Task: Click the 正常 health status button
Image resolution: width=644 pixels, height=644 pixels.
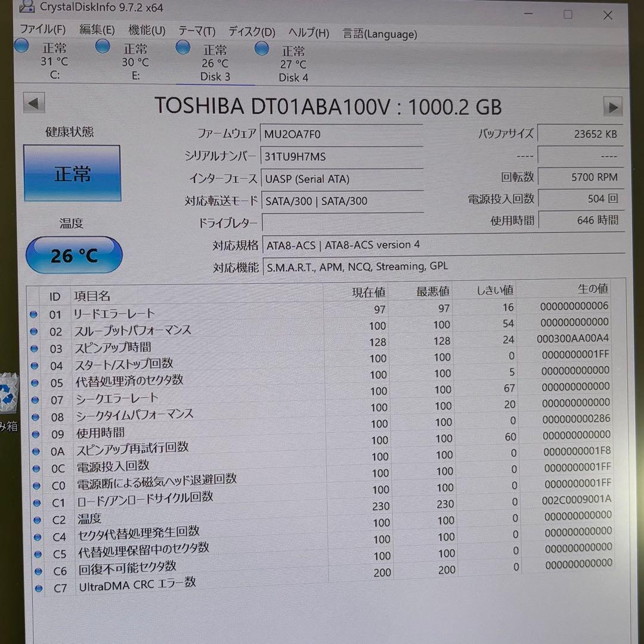Action: [x=72, y=173]
